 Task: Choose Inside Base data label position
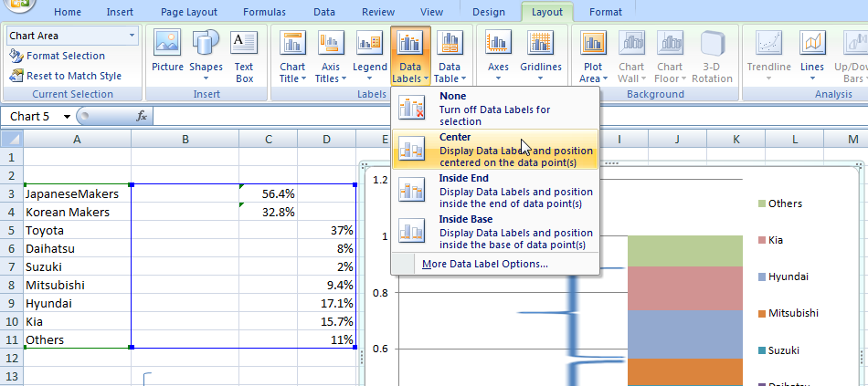(494, 232)
